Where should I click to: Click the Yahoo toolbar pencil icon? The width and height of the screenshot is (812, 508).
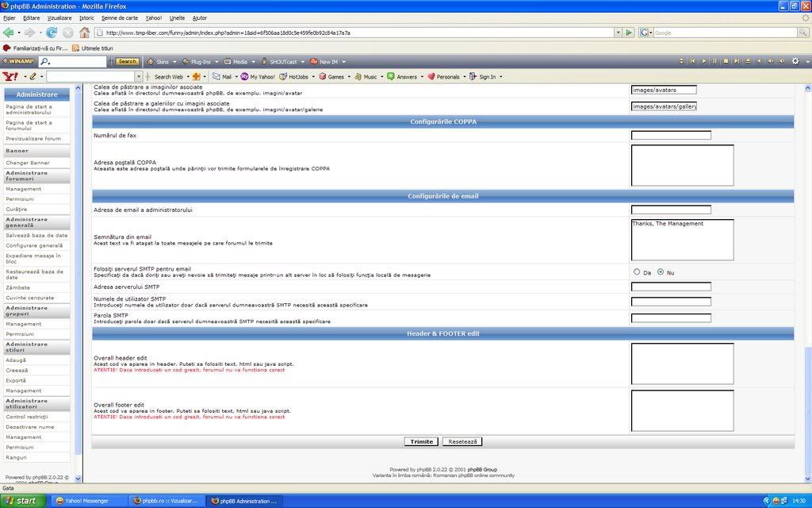[x=33, y=77]
